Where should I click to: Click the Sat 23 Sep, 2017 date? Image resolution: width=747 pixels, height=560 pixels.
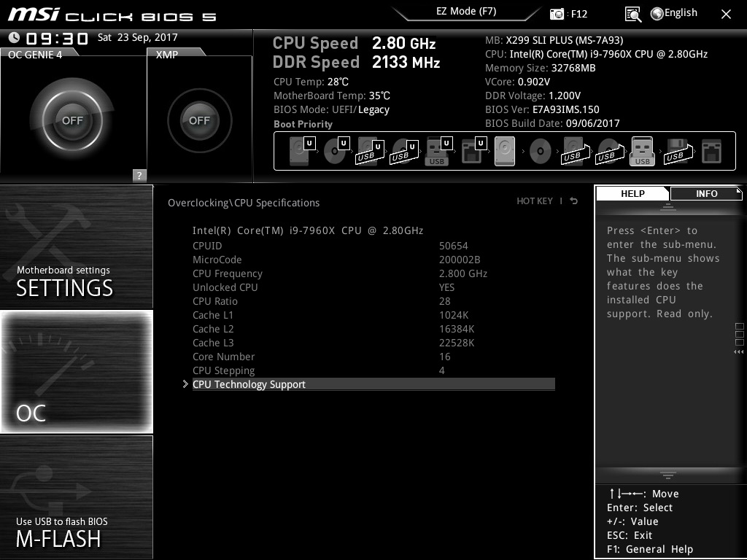click(138, 37)
